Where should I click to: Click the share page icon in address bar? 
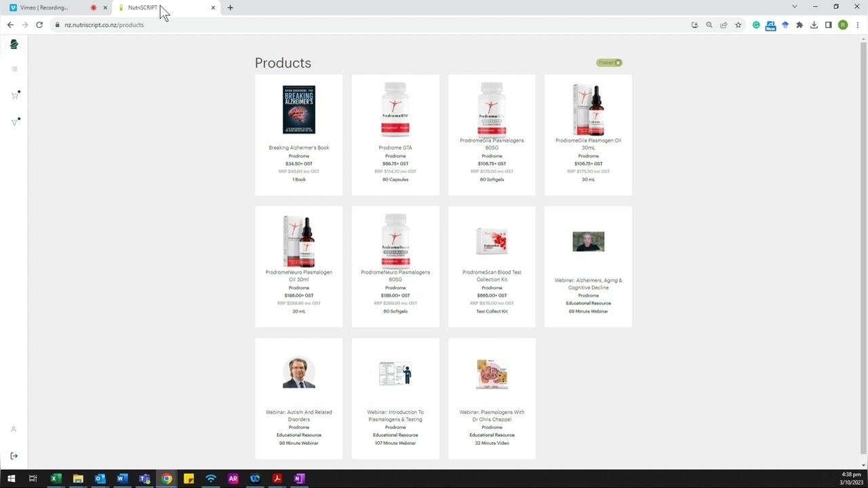(x=724, y=25)
